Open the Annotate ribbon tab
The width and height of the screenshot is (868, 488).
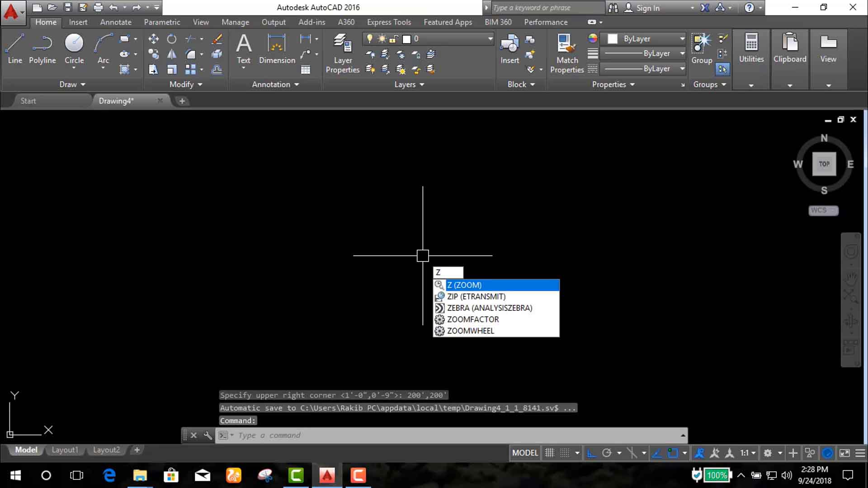pos(116,22)
